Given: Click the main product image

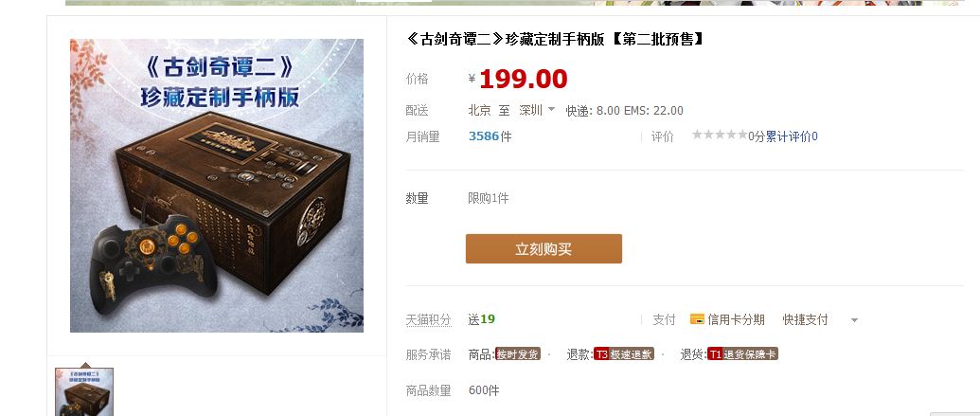Looking at the screenshot, I should tap(217, 186).
